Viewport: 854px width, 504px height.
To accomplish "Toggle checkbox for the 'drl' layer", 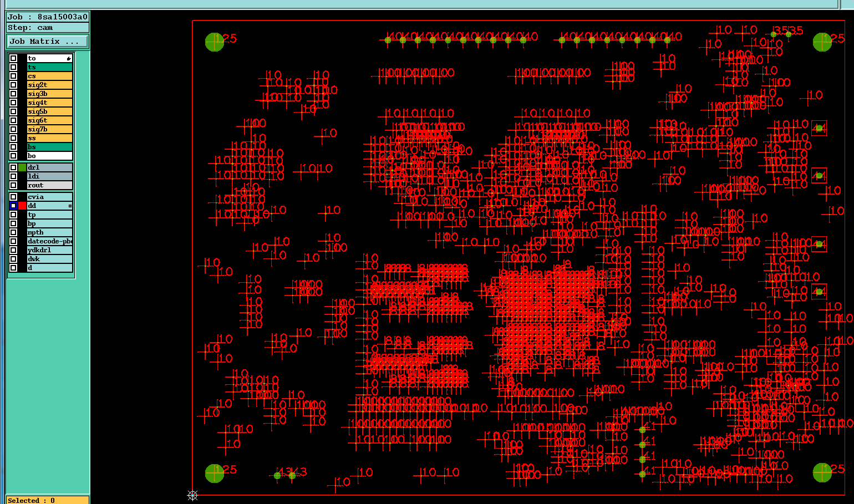I will [x=13, y=167].
